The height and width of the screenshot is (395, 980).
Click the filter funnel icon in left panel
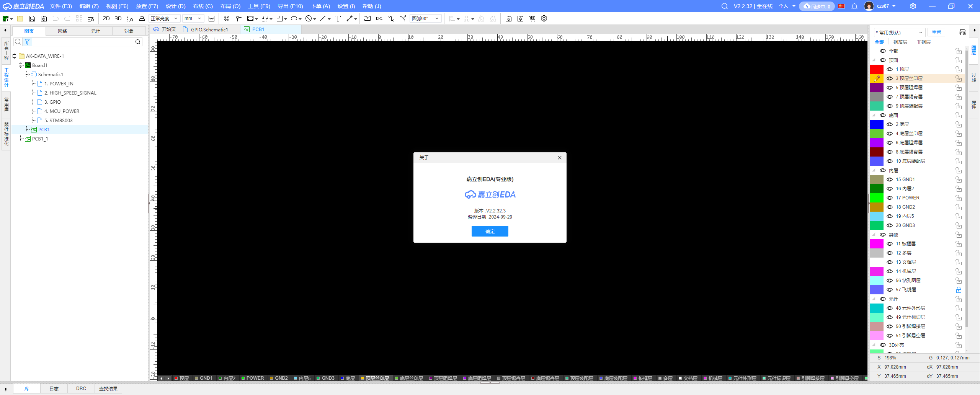click(x=27, y=42)
